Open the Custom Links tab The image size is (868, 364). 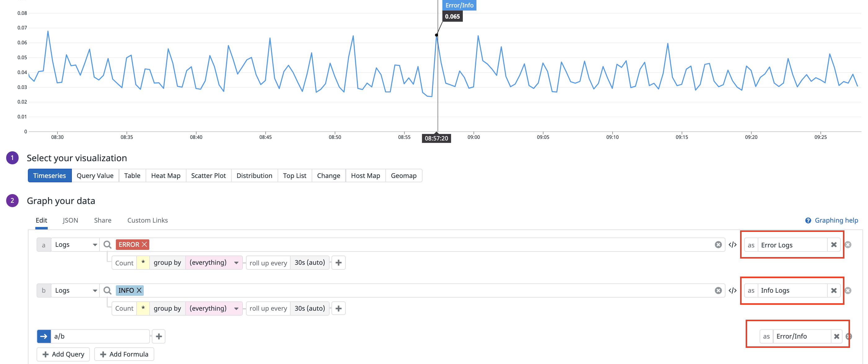(x=147, y=220)
